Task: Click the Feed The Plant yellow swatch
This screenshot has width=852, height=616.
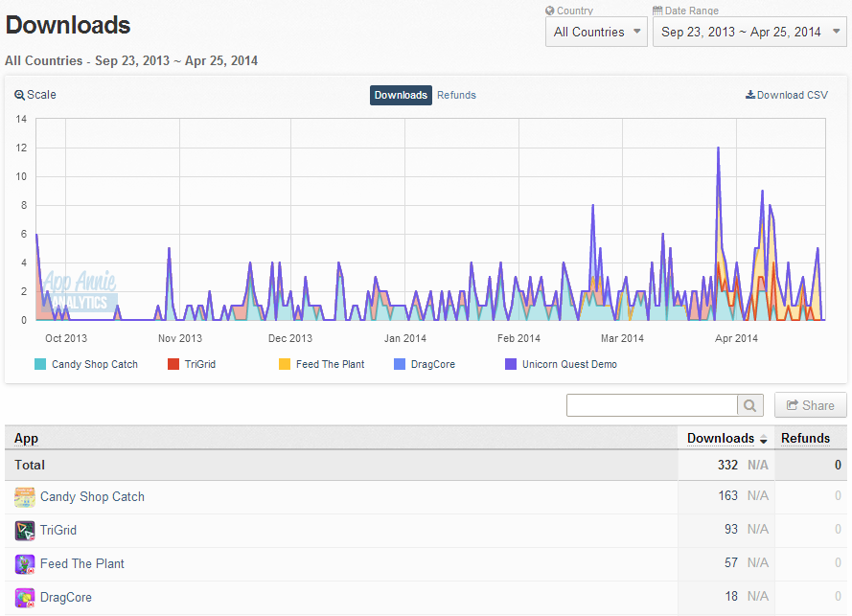Action: 285,364
